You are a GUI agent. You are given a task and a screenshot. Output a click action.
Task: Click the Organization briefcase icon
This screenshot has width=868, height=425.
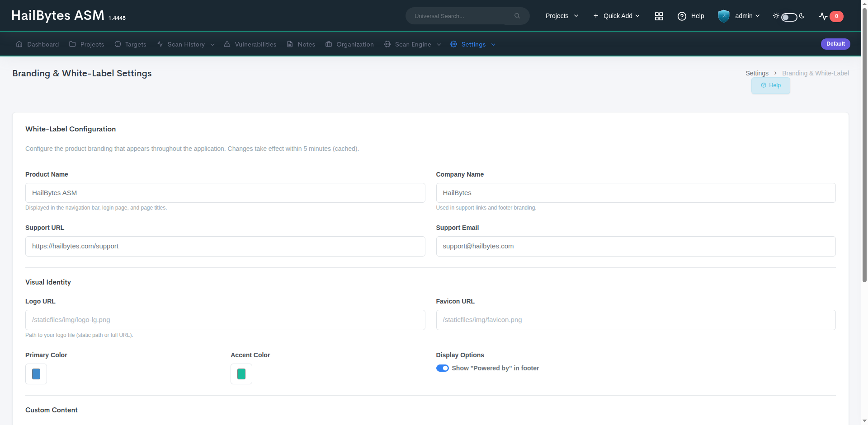(x=329, y=44)
